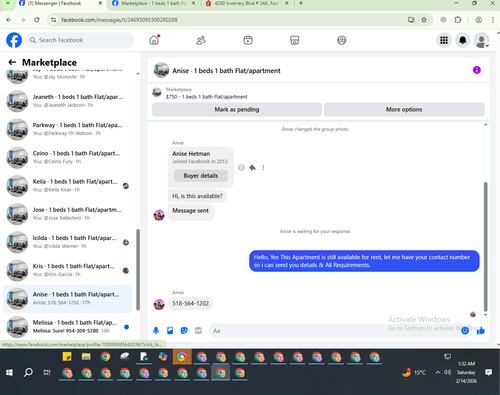Open the Jose conversation
The height and width of the screenshot is (395, 500).
click(68, 214)
